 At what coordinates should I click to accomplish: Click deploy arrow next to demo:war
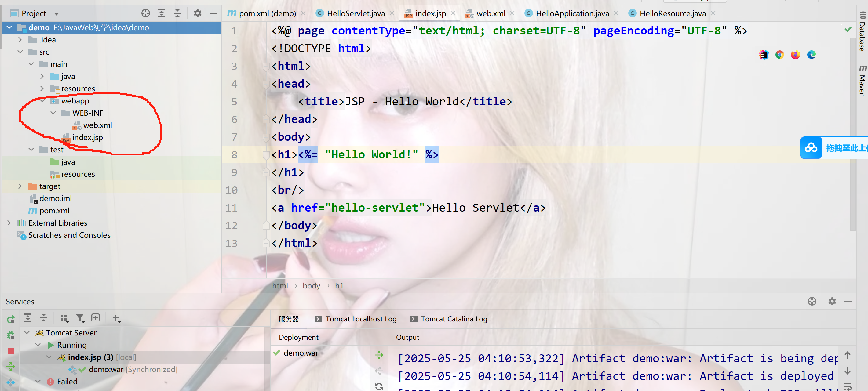379,354
